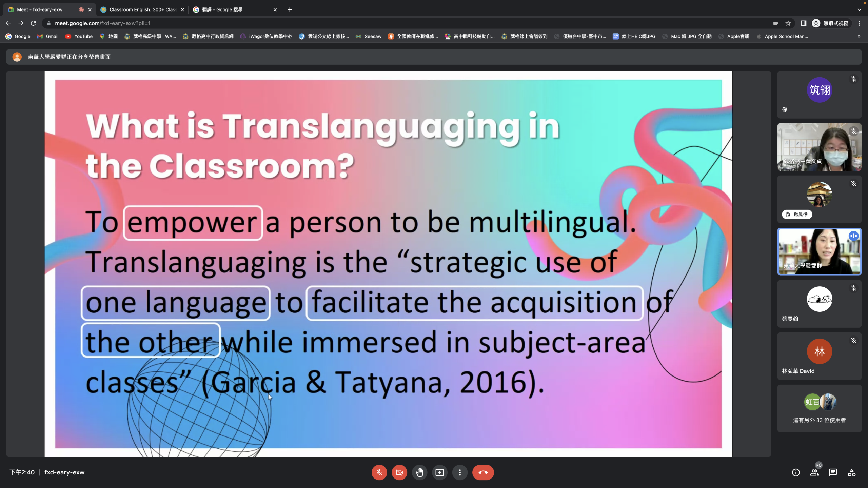Click the 83 other users tile
Image resolution: width=868 pixels, height=488 pixels.
point(819,408)
